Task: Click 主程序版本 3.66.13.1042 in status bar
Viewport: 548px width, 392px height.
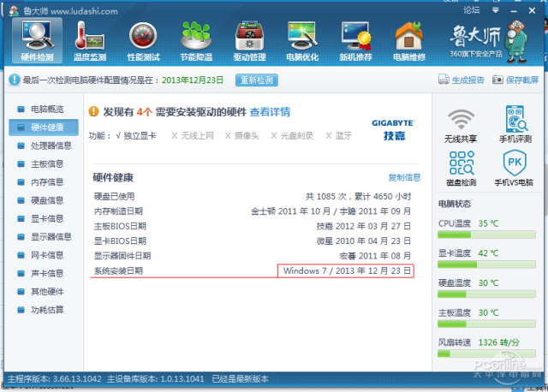Action: pos(55,379)
